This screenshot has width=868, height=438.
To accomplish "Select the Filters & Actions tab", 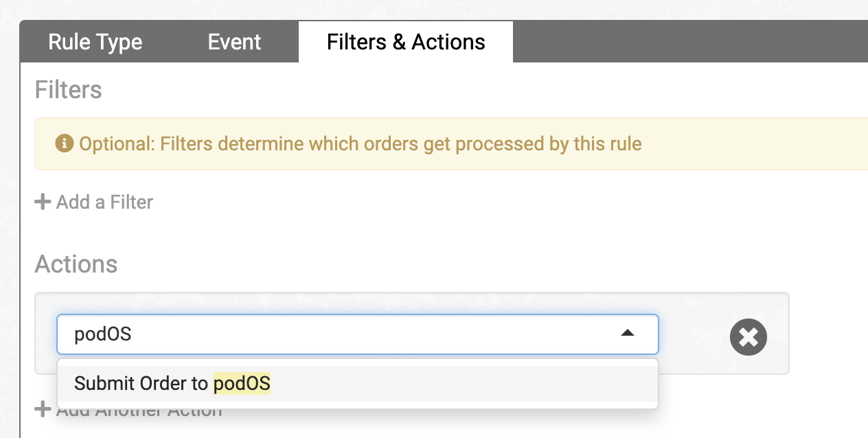I will coord(406,42).
